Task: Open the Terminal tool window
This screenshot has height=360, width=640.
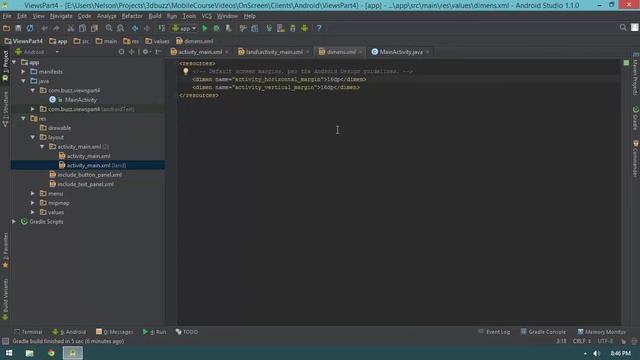Action: [x=28, y=332]
